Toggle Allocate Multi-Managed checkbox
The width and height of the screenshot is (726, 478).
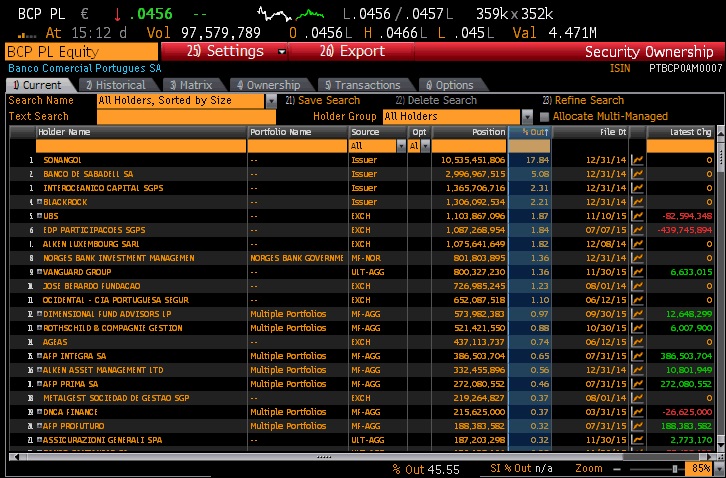coord(544,116)
